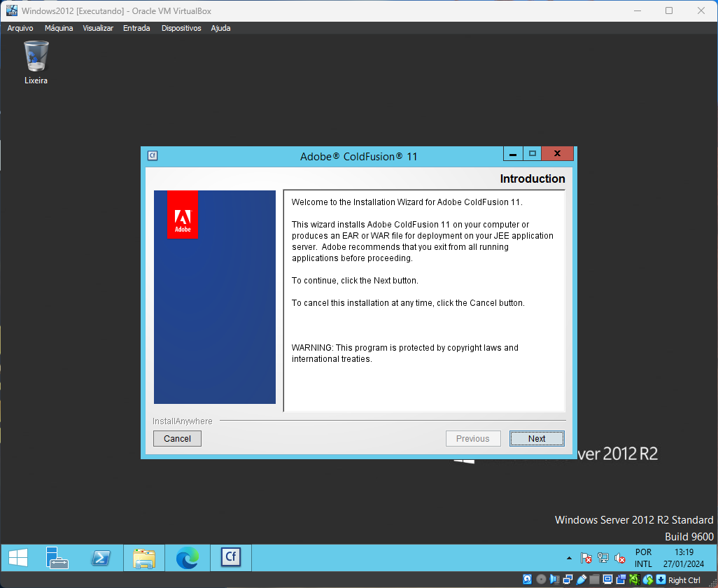Click the 'To cancel this installation' sentence
This screenshot has height=588, width=718.
tap(408, 302)
